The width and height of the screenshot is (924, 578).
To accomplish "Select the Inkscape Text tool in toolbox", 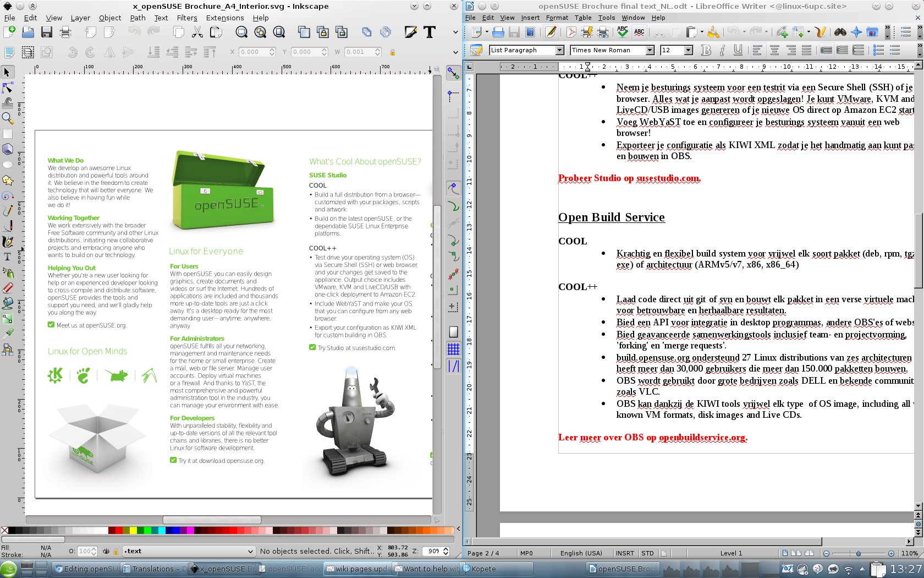I will [8, 257].
